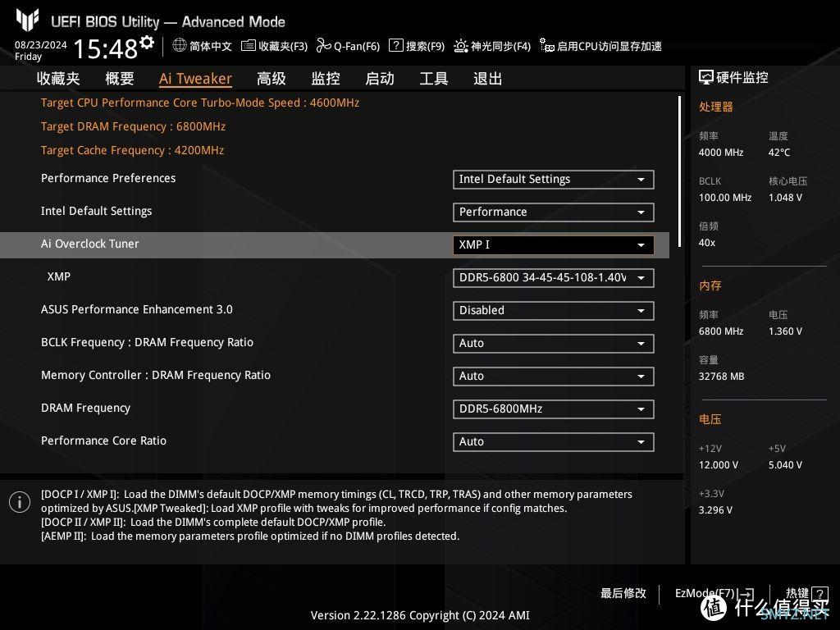Click the 12.000 V reading
This screenshot has height=630, width=840.
(x=719, y=465)
